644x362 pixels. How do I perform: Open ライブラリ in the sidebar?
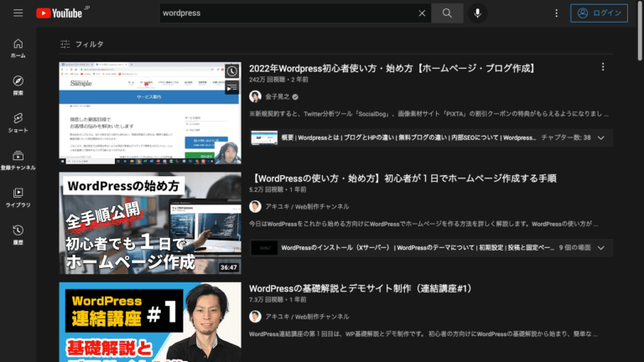[x=18, y=198]
